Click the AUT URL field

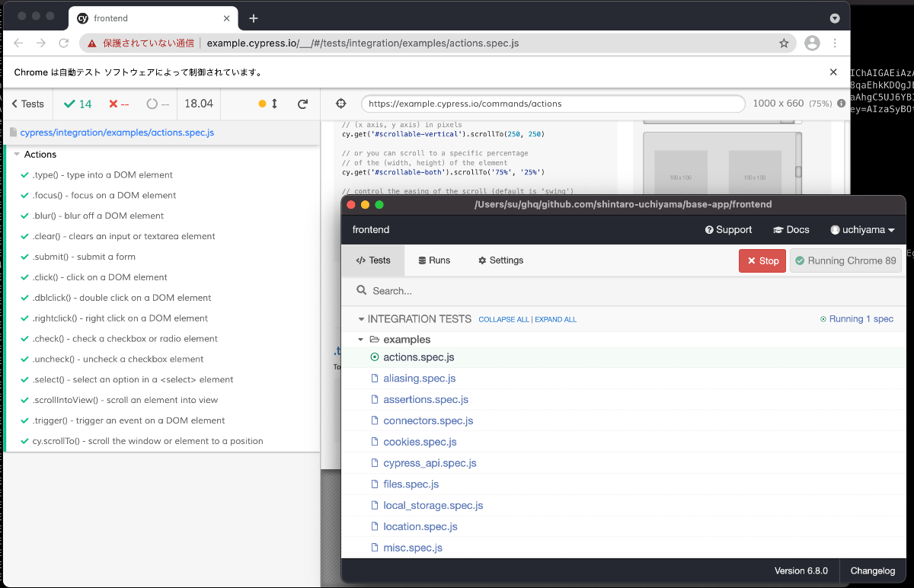(x=553, y=104)
